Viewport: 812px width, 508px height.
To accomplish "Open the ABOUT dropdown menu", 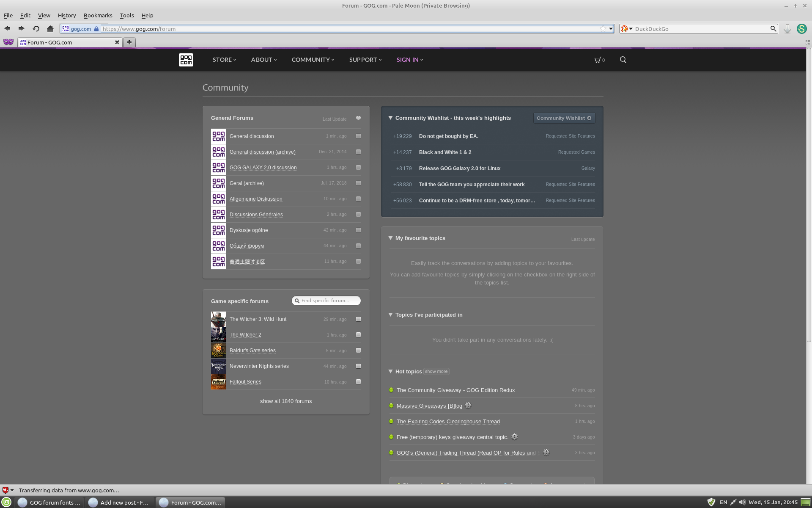I will pyautogui.click(x=264, y=60).
